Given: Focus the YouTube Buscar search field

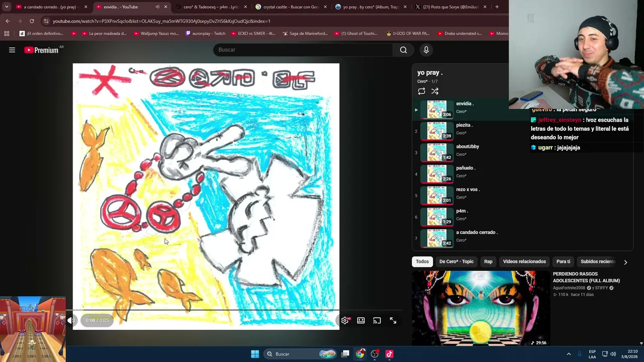Looking at the screenshot, I should [303, 50].
